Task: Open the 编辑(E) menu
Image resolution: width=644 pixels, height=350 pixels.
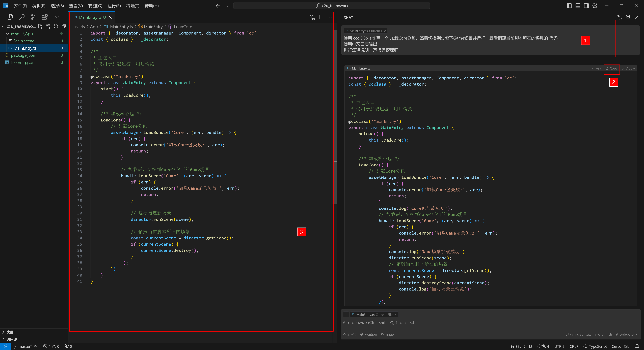Action: 39,6
